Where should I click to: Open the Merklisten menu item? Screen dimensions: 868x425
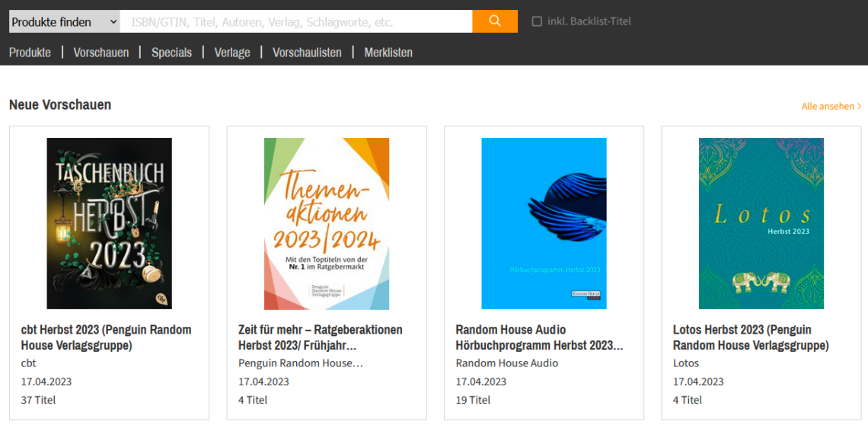pyautogui.click(x=388, y=53)
